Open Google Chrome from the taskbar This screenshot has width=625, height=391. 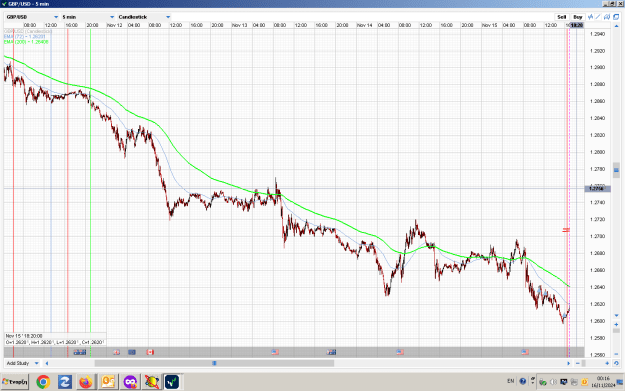click(x=43, y=382)
